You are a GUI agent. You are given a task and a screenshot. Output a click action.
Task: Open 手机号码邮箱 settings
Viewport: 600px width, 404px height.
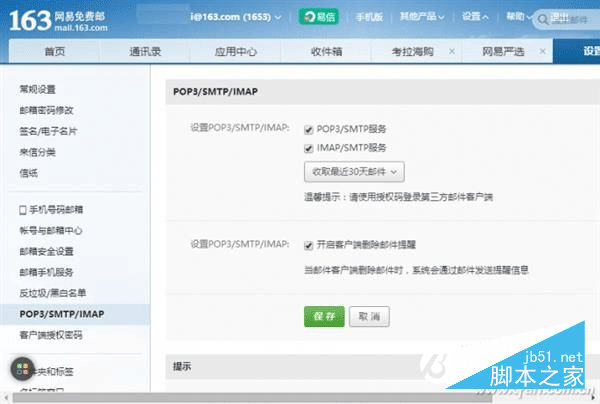(x=56, y=210)
